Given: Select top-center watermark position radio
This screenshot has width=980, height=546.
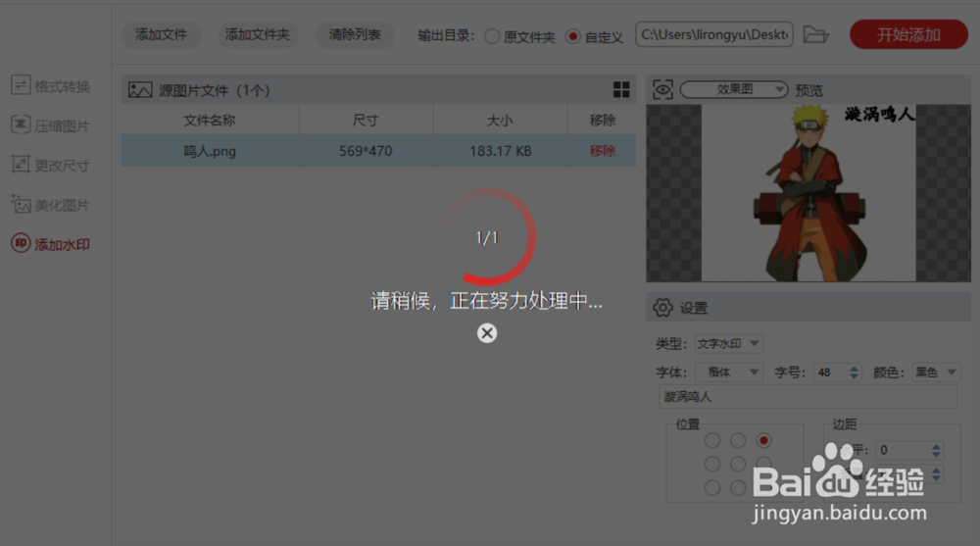Looking at the screenshot, I should 738,440.
